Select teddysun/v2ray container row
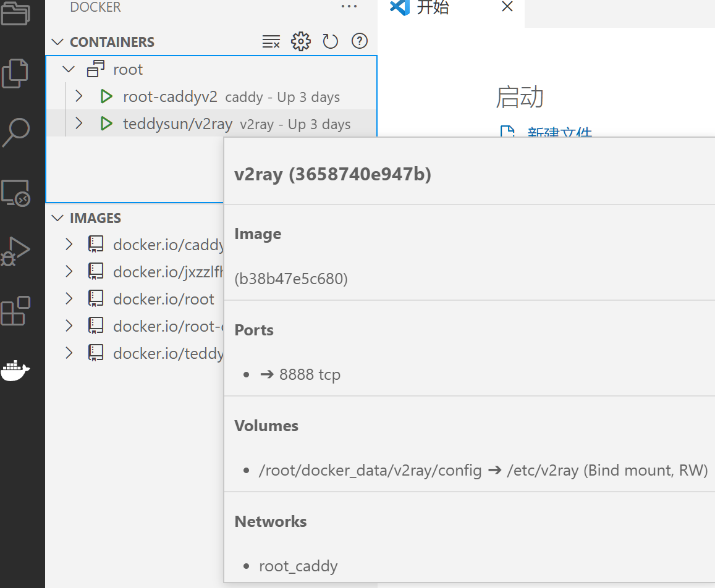The height and width of the screenshot is (588, 715). point(211,124)
